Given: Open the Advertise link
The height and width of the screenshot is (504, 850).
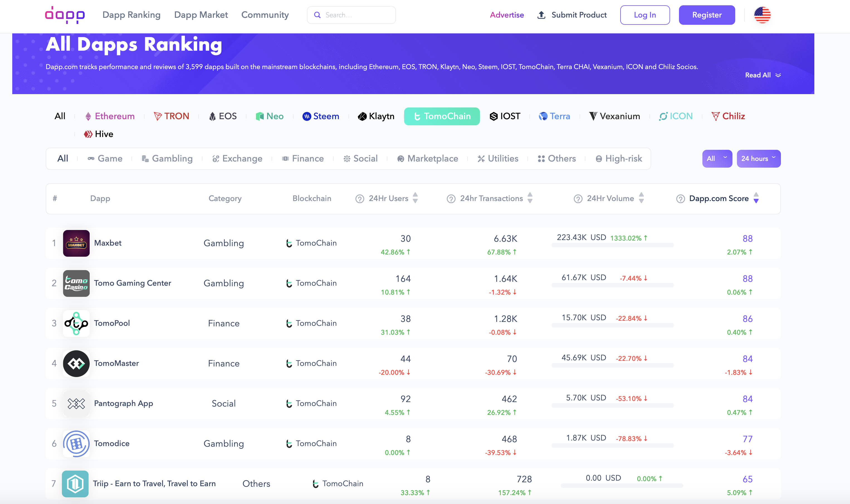Looking at the screenshot, I should point(507,15).
